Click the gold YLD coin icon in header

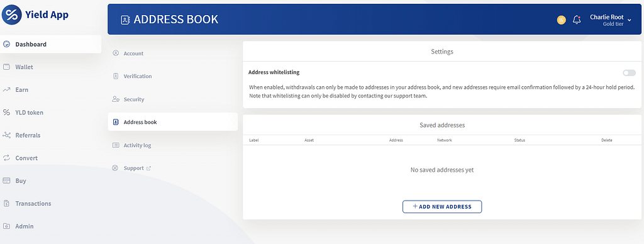(561, 19)
